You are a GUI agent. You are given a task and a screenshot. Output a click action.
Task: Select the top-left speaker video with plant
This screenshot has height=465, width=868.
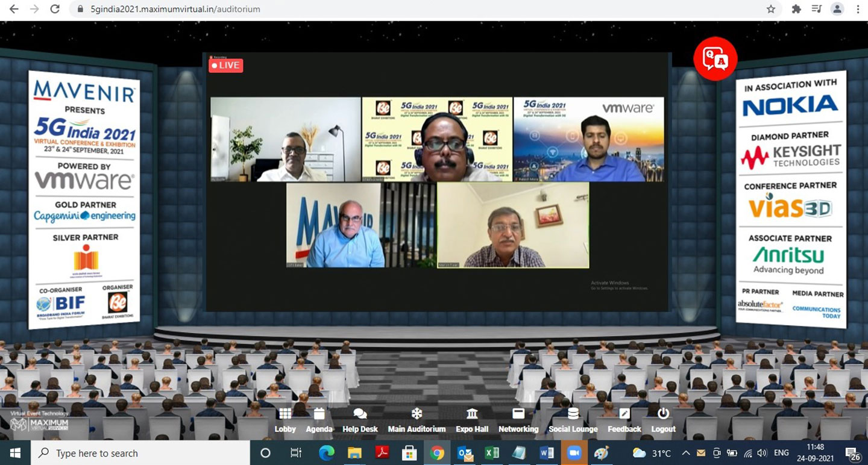(286, 139)
